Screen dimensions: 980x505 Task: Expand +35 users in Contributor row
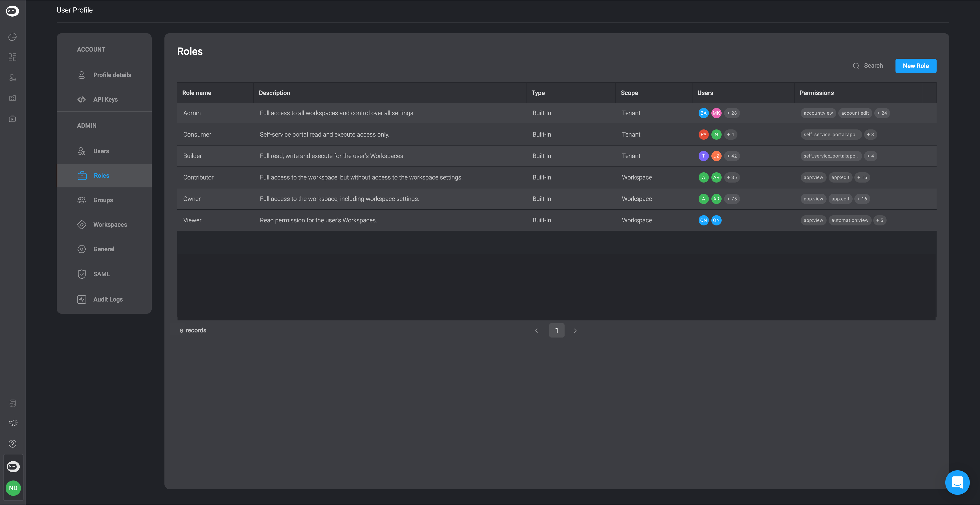tap(732, 177)
